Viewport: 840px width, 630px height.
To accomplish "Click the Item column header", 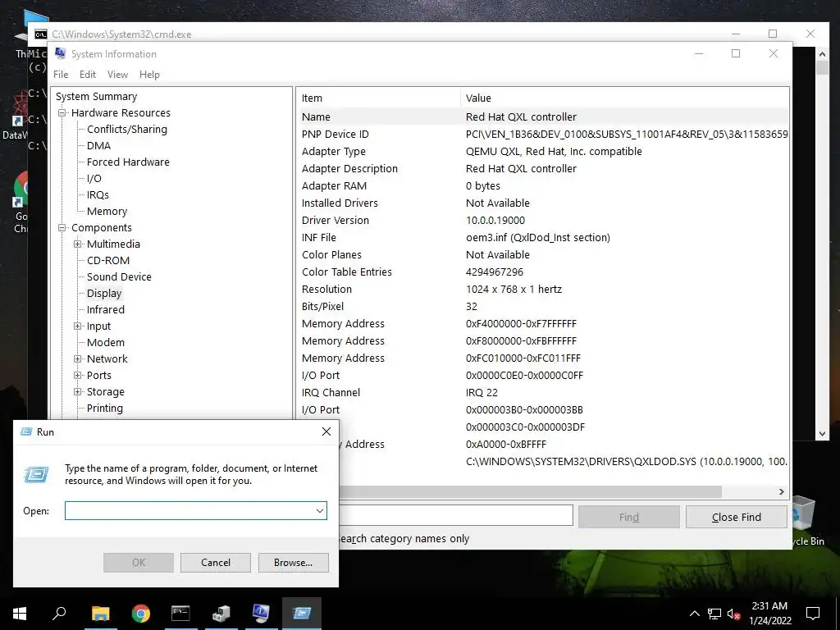I will [378, 98].
